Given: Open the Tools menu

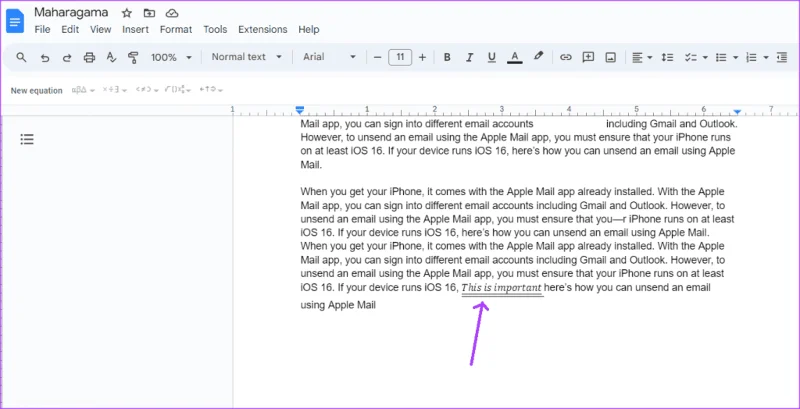Looking at the screenshot, I should pyautogui.click(x=215, y=30).
